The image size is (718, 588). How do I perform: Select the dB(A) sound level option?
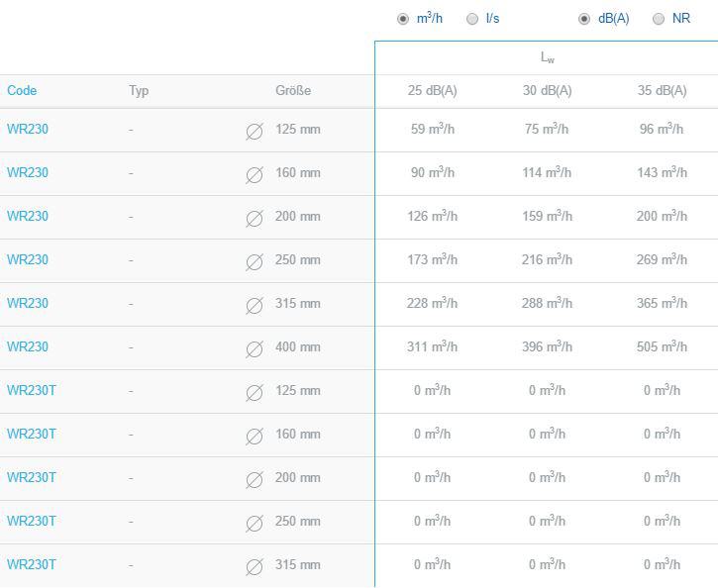click(584, 19)
